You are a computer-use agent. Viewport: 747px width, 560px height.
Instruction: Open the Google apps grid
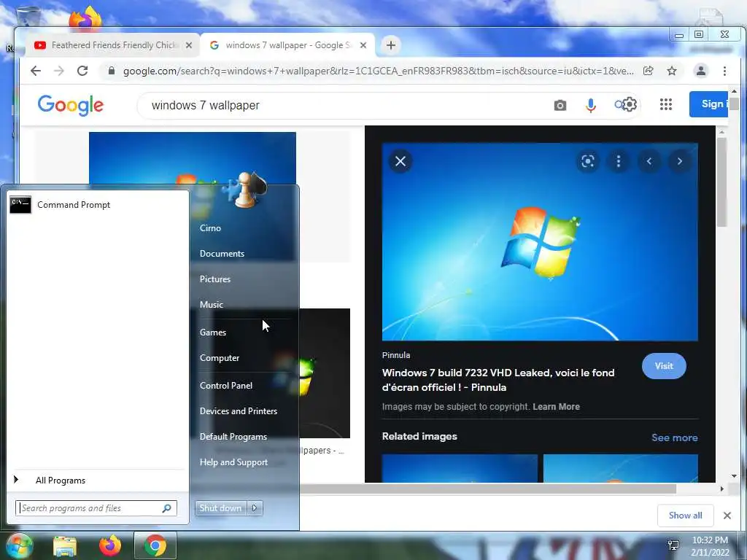pos(666,104)
